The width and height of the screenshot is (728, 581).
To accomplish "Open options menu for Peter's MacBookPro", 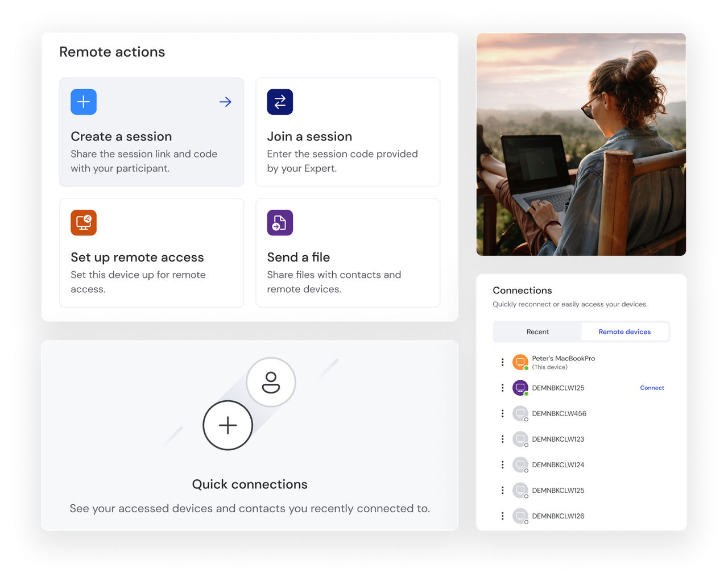I will point(502,362).
